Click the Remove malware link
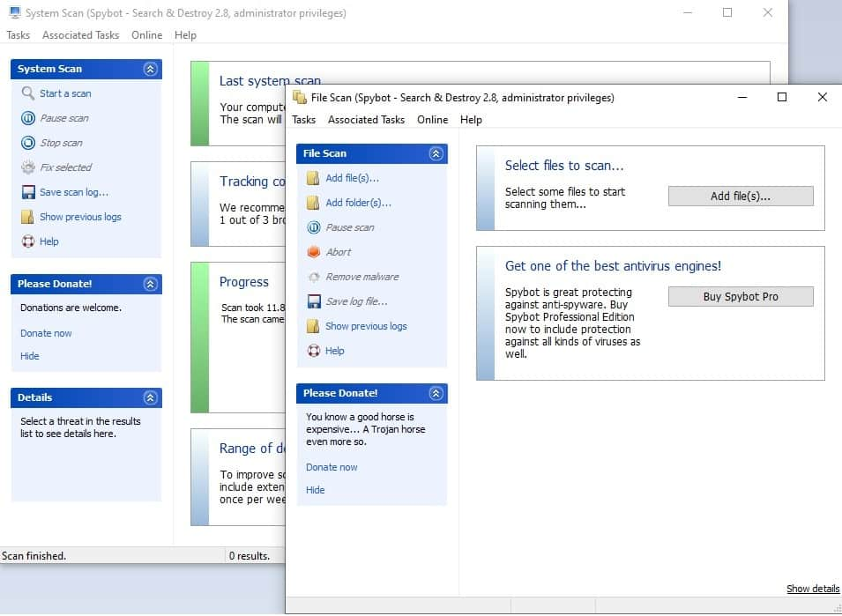This screenshot has height=616, width=842. 362,277
